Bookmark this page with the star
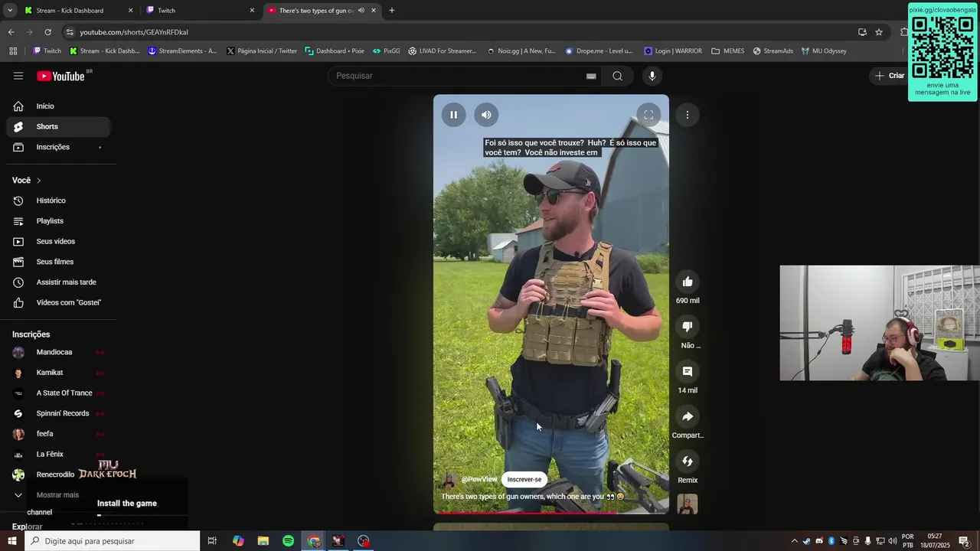 [x=879, y=32]
